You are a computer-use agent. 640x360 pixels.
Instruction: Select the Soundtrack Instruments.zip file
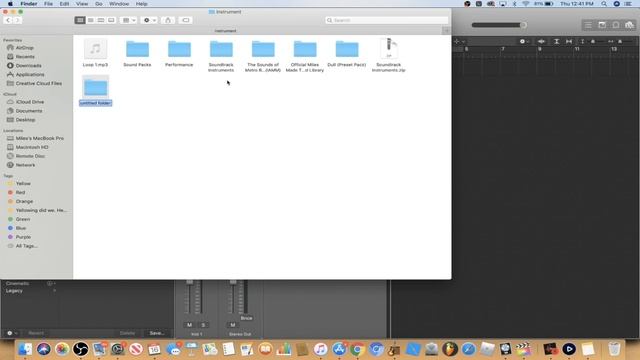(389, 56)
